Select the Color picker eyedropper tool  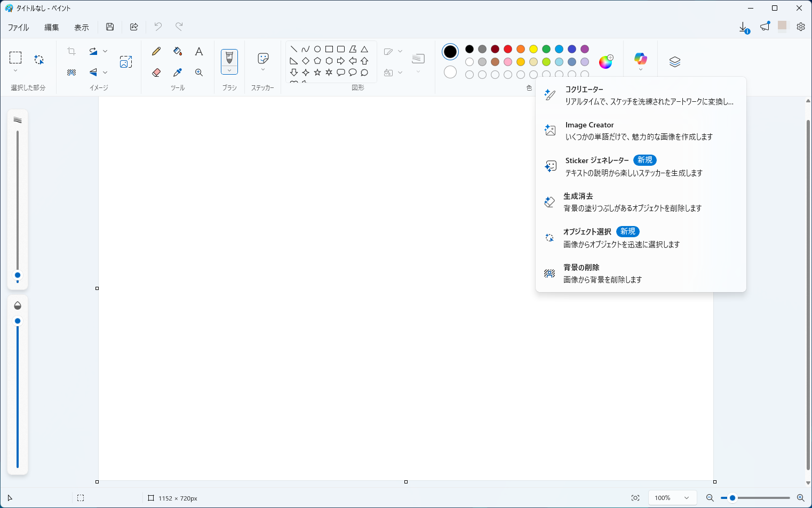tap(177, 72)
